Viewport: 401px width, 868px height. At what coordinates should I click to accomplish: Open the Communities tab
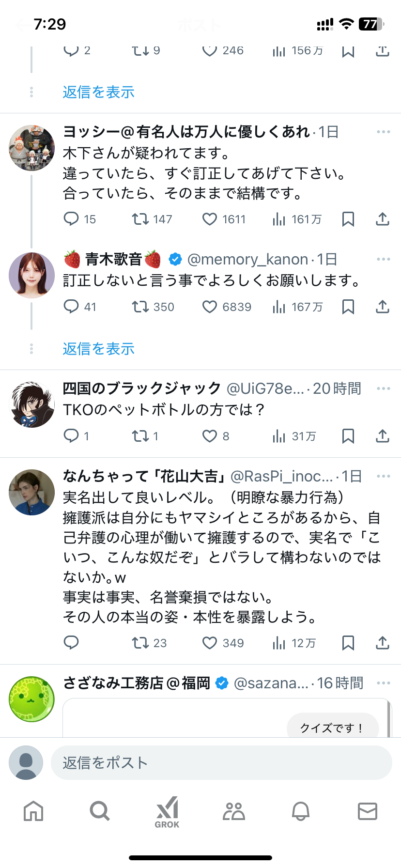[234, 811]
